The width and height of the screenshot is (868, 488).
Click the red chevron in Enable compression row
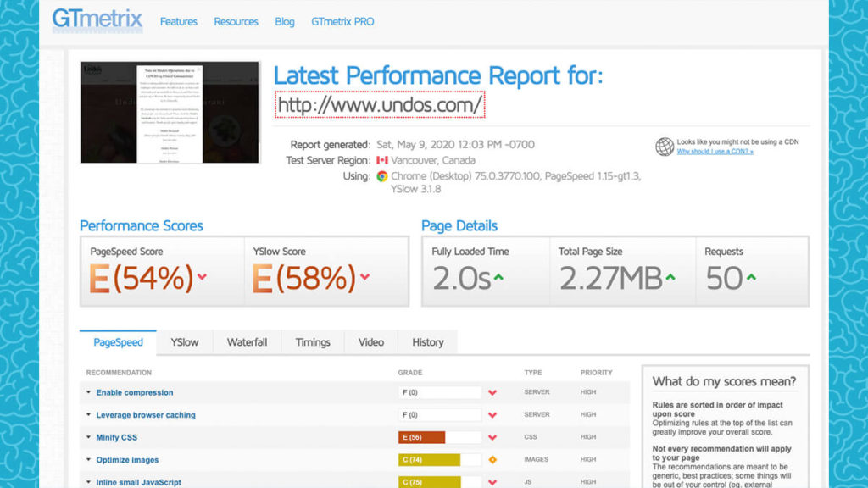492,392
